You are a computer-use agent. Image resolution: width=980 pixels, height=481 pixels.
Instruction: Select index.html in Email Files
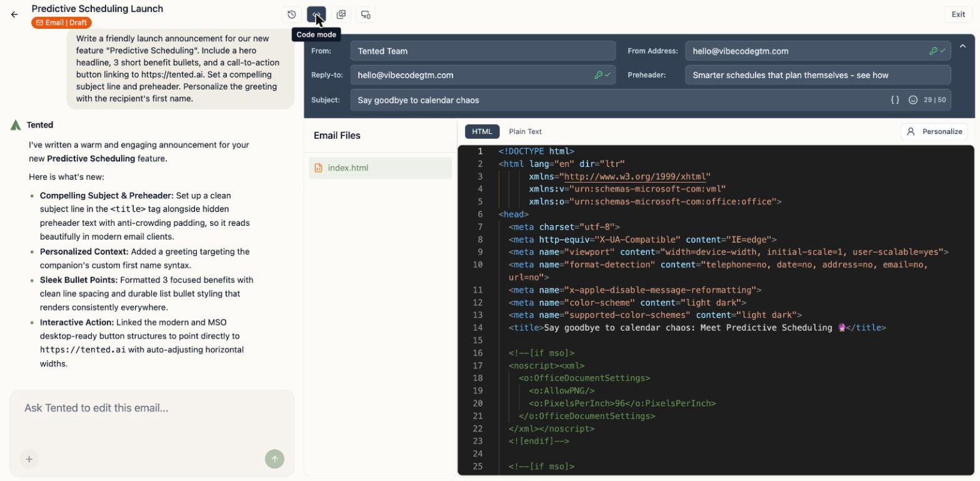click(380, 168)
